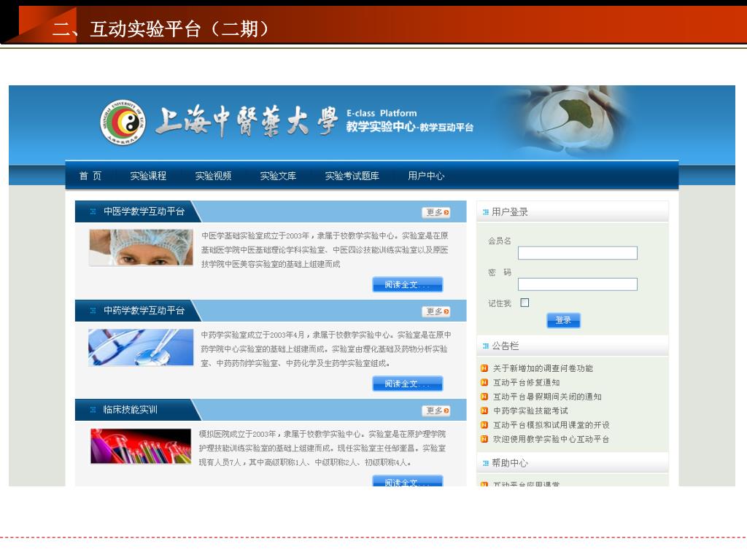
Task: Click 阅读全文 under 中医学基础实验室 text
Action: click(407, 284)
